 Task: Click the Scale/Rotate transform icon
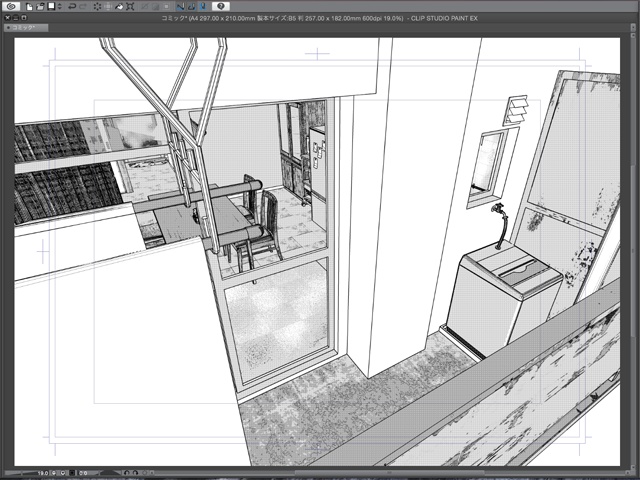coord(130,7)
